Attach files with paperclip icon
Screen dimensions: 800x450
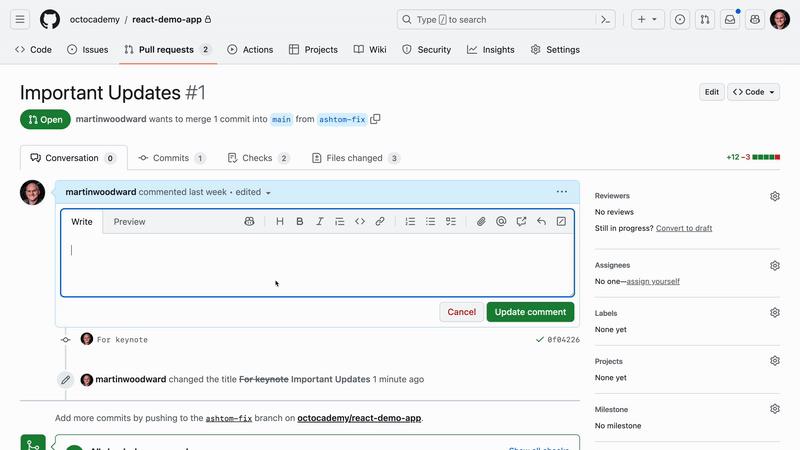(481, 221)
